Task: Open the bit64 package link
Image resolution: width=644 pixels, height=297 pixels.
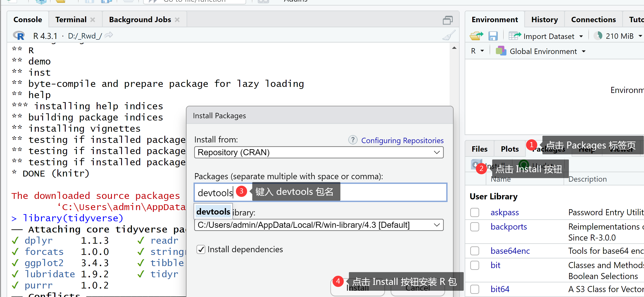Action: (x=500, y=289)
